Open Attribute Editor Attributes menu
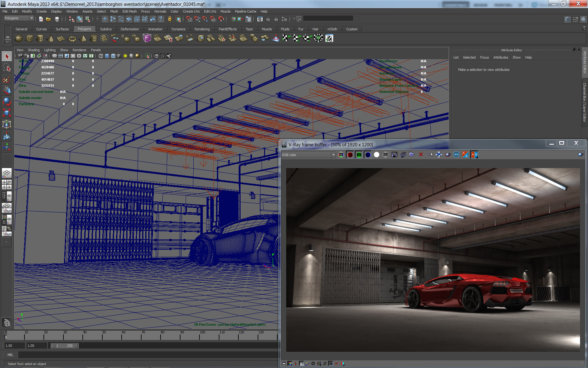This screenshot has height=368, width=588. (501, 57)
